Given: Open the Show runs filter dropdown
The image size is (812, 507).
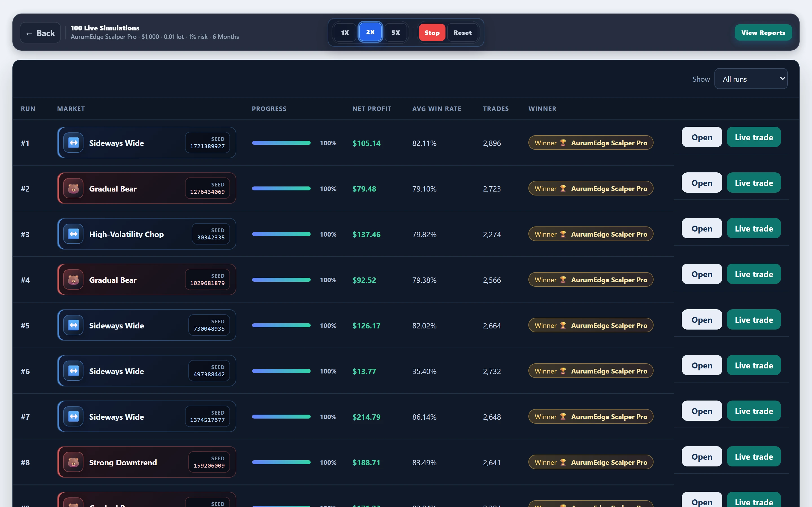Looking at the screenshot, I should 751,79.
